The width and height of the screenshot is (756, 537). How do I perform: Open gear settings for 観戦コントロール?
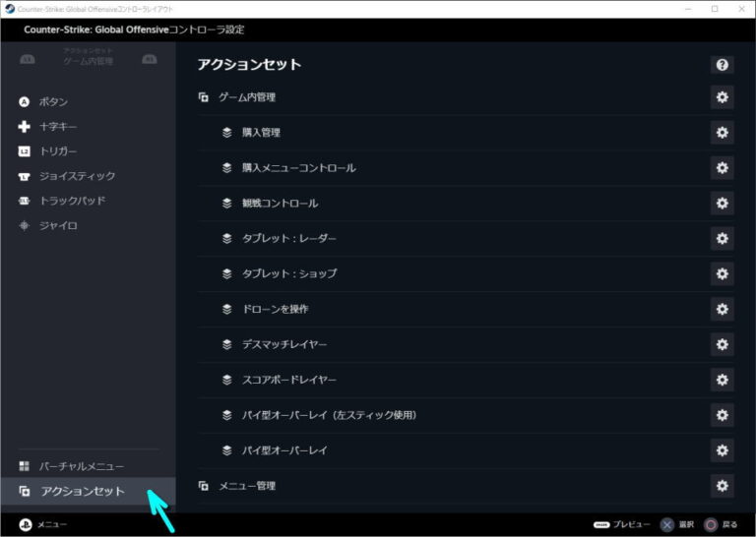[x=722, y=203]
